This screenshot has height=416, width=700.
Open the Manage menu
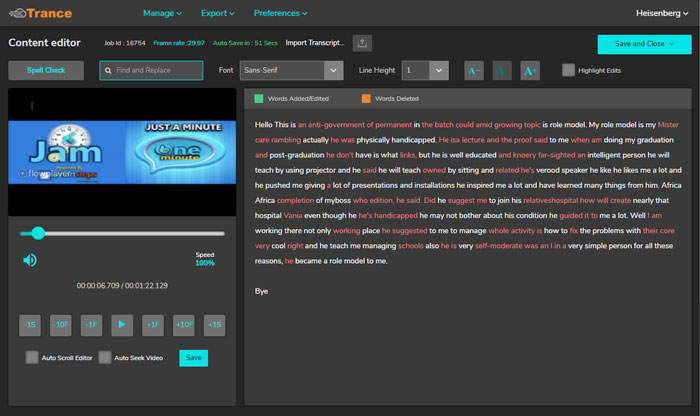point(162,13)
